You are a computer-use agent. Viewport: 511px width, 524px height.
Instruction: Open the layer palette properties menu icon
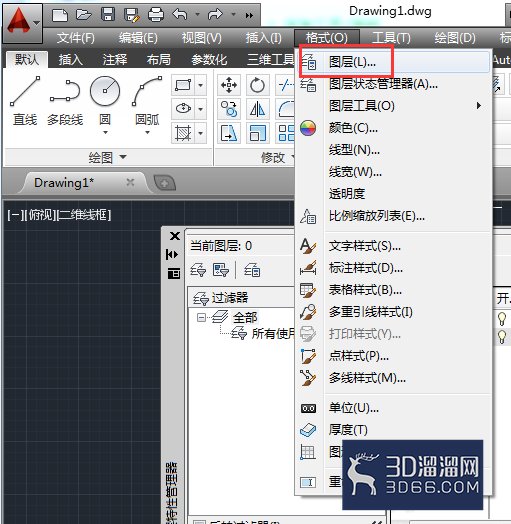click(x=174, y=273)
